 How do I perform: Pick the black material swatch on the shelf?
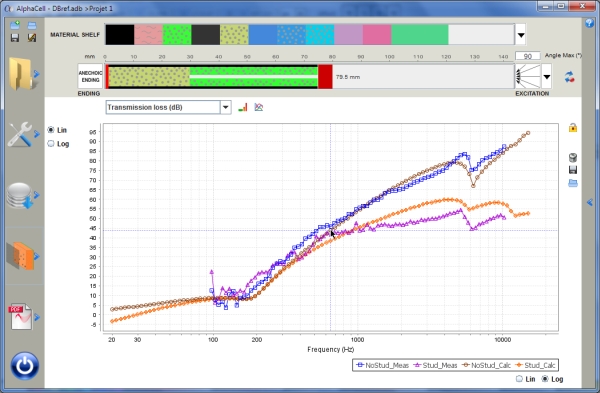point(120,35)
